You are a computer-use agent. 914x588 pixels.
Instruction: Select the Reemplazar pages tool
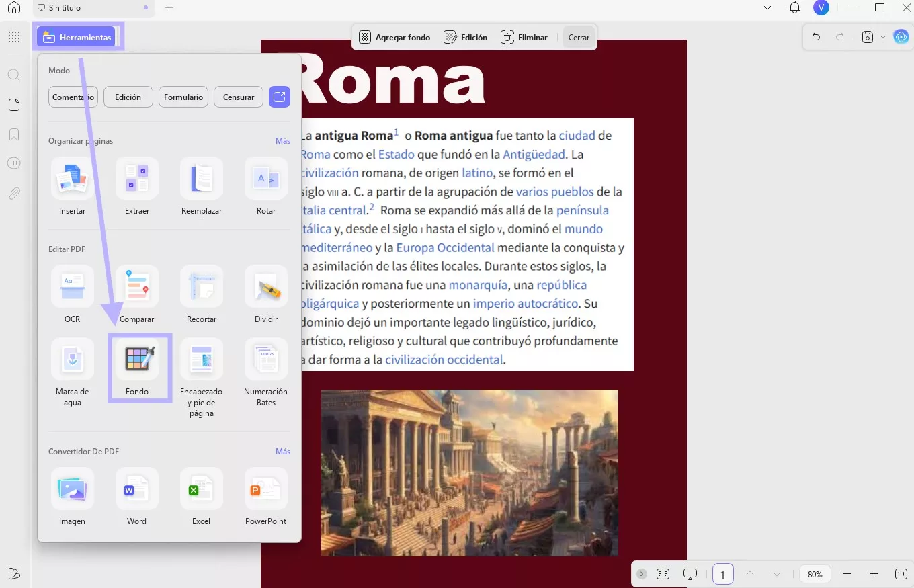[202, 186]
